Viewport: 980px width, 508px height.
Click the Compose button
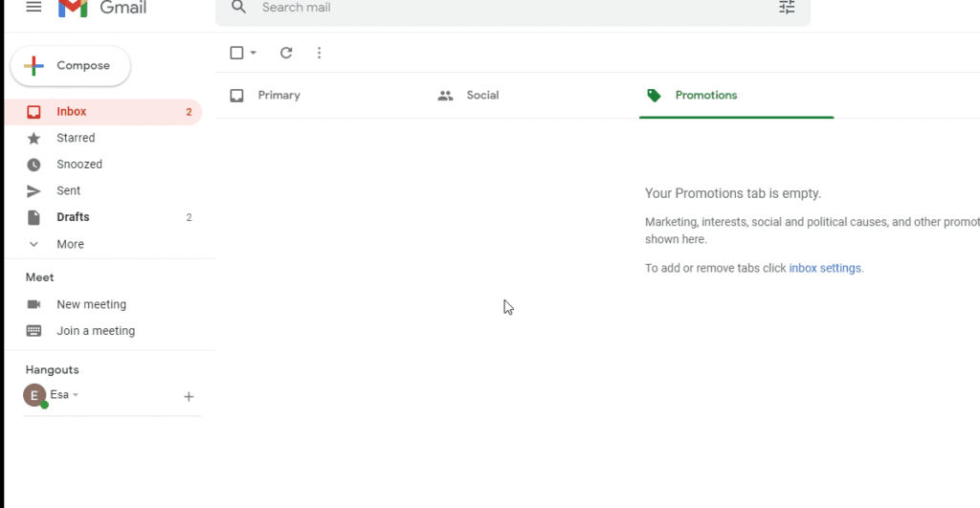coord(71,66)
